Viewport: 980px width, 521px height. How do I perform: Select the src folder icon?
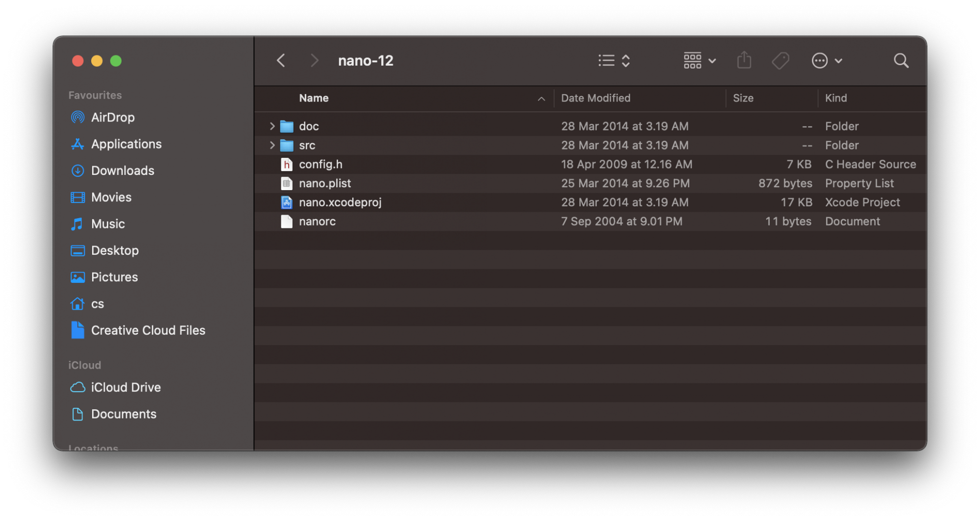click(287, 146)
